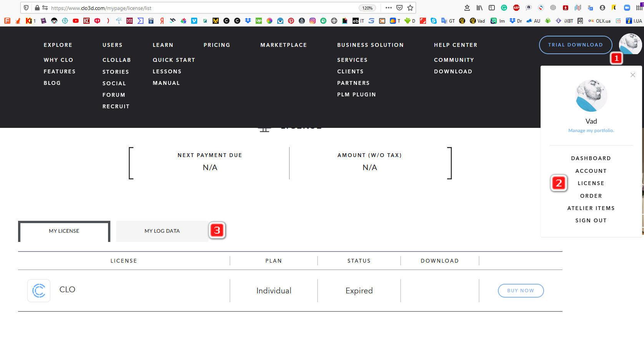This screenshot has width=644, height=341.
Task: Show sidebars using the sidebar icon
Action: coord(492,8)
